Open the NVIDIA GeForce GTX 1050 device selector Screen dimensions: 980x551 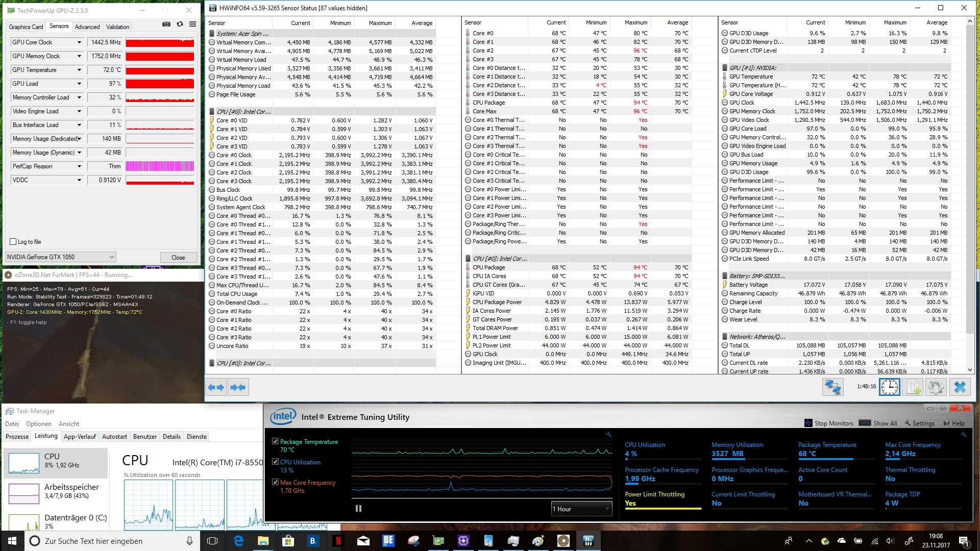coord(61,257)
